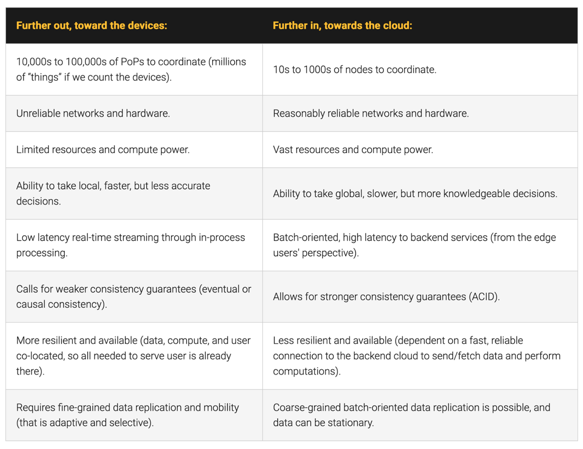This screenshot has width=583, height=449.
Task: Click the 'Coarse-grained batch-oriented data replication' cell
Action: tap(420, 415)
